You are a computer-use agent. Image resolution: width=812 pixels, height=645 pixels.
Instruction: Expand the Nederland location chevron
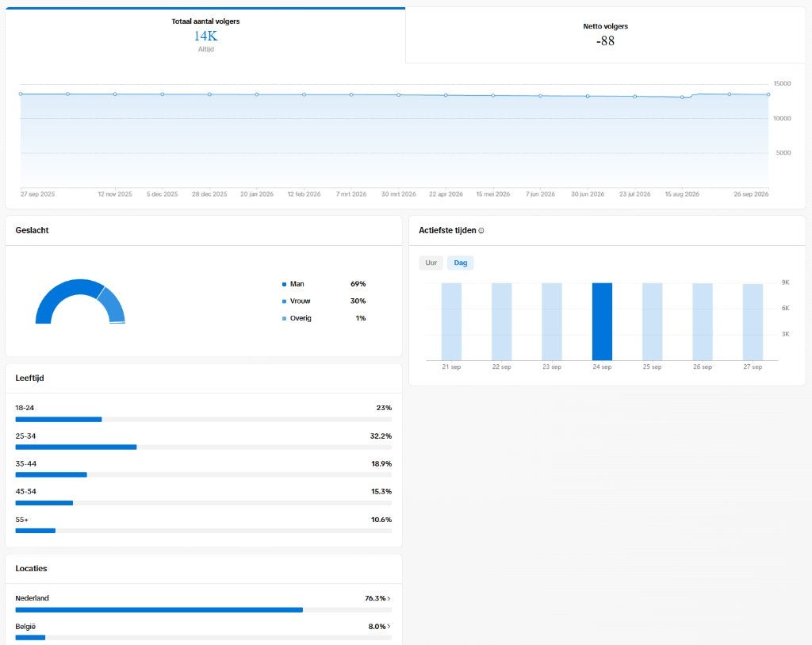(x=389, y=598)
